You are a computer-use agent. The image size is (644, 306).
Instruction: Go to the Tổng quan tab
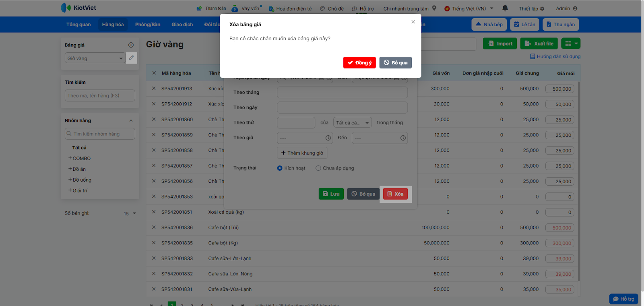coord(78,25)
